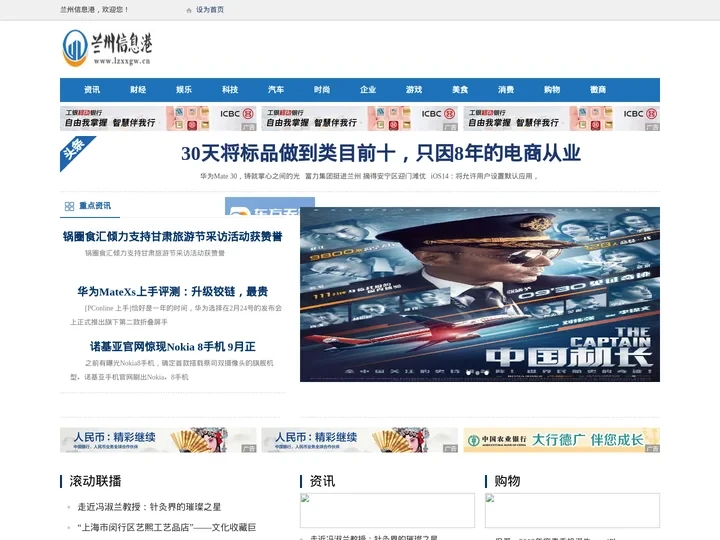Click the 华为MateXs article summary text
Screen dimensions: 720x540
176,315
